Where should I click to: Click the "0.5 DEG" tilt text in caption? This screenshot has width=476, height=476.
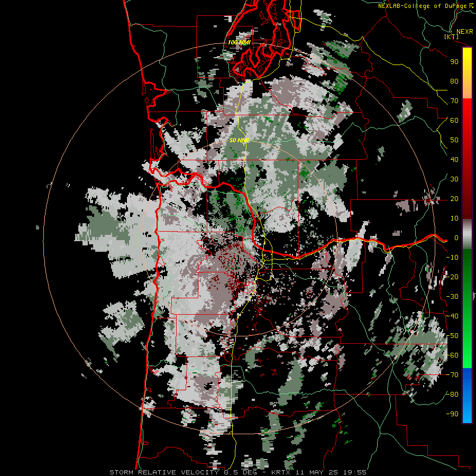click(241, 472)
